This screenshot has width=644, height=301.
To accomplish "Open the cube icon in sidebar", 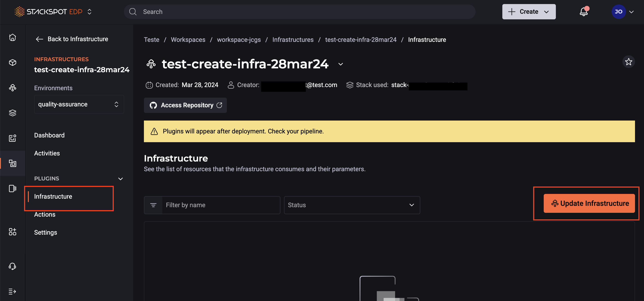I will point(13,62).
